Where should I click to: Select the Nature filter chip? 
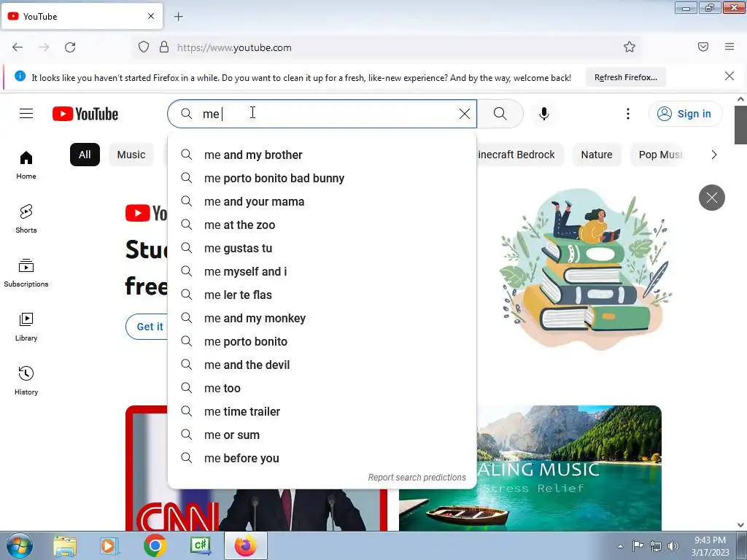point(597,155)
